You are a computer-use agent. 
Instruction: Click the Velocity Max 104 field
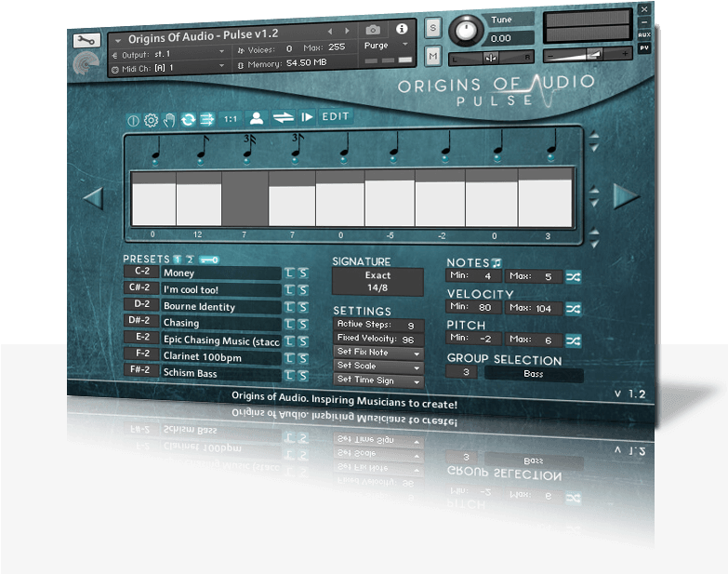tap(534, 308)
